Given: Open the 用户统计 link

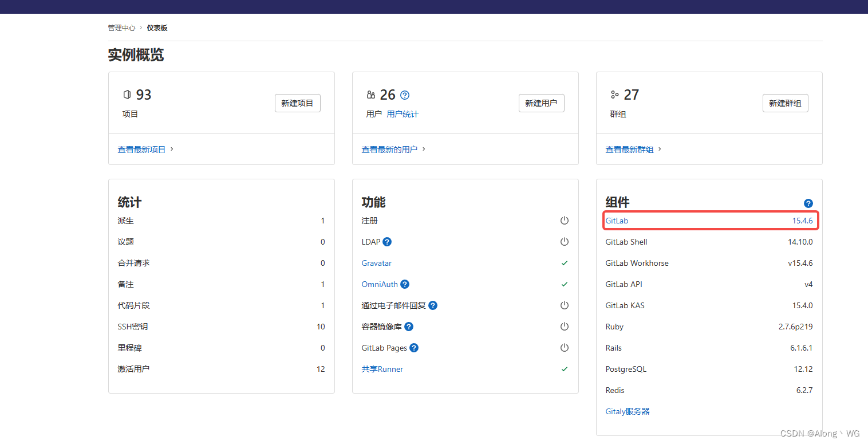Looking at the screenshot, I should point(403,114).
